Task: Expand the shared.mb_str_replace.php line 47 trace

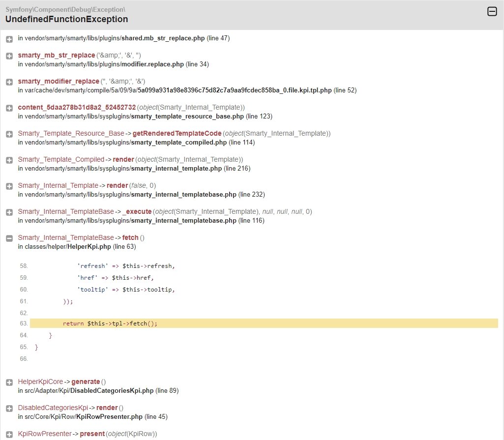Action: click(9, 39)
